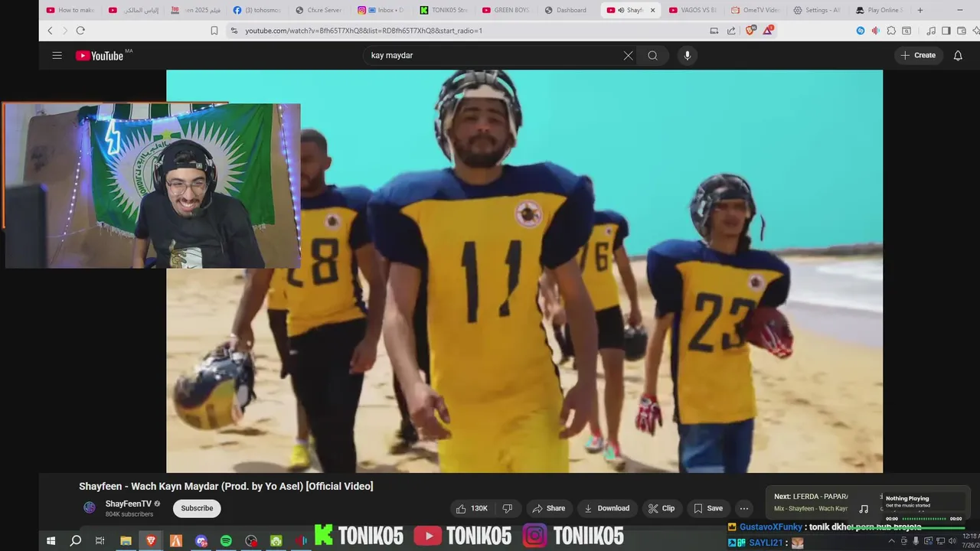Switch to the GREEN BOYS tab
This screenshot has width=980, height=551.
[506, 10]
